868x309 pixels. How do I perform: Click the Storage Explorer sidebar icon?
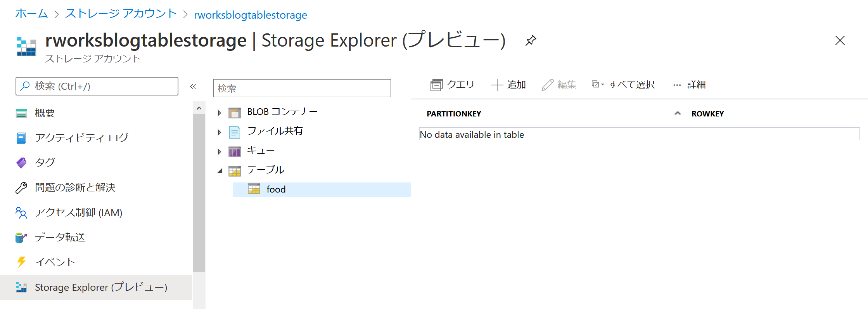point(21,287)
